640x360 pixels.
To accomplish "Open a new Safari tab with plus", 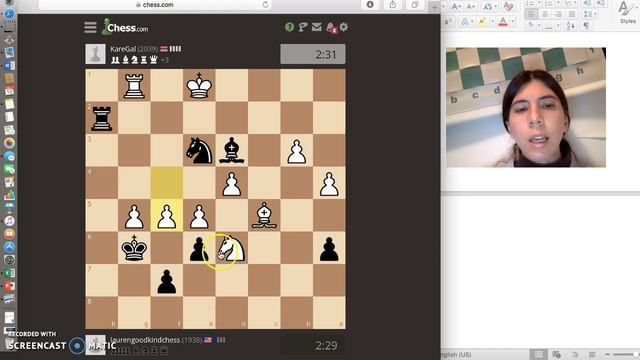I will 434,7.
